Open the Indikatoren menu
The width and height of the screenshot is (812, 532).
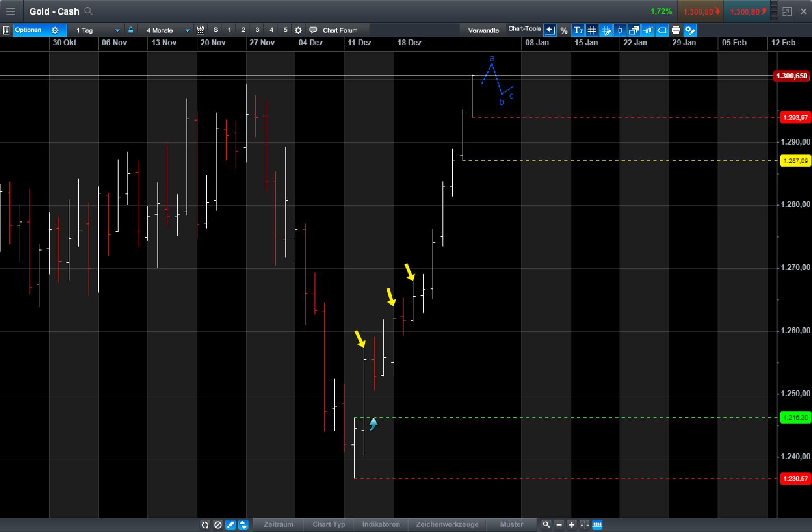point(381,525)
